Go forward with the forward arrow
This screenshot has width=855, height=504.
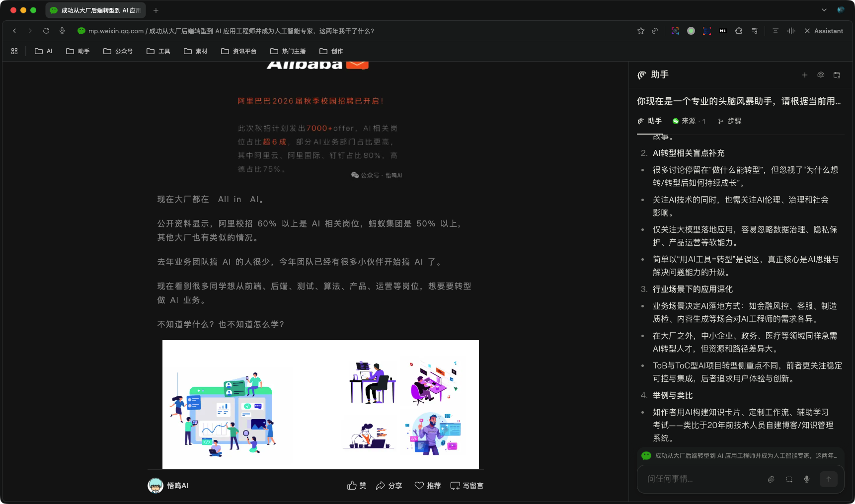pos(30,31)
